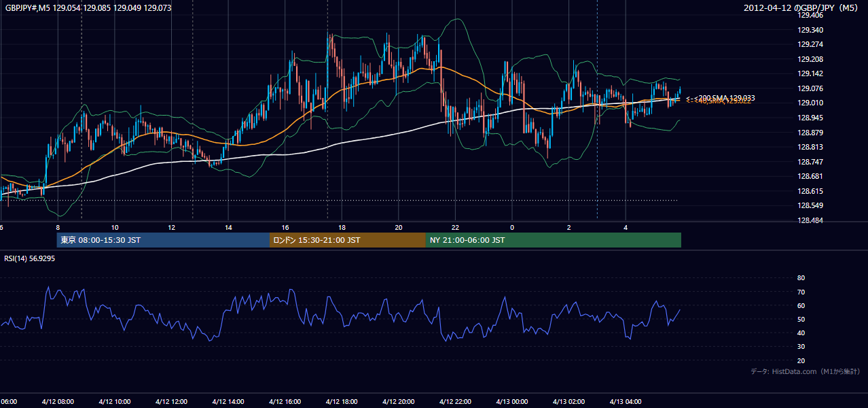Click hour 16 on the price chart axis
This screenshot has width=868, height=408.
(285, 227)
